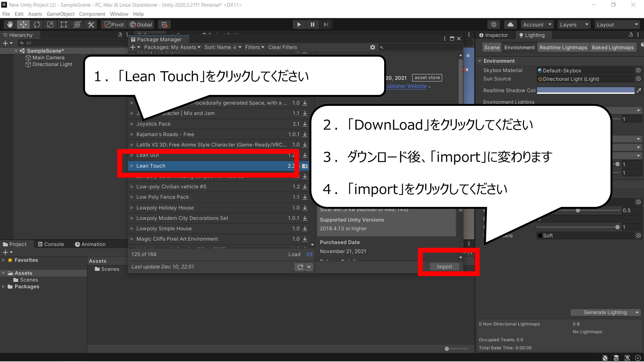Open the GameObject menu

(60, 14)
